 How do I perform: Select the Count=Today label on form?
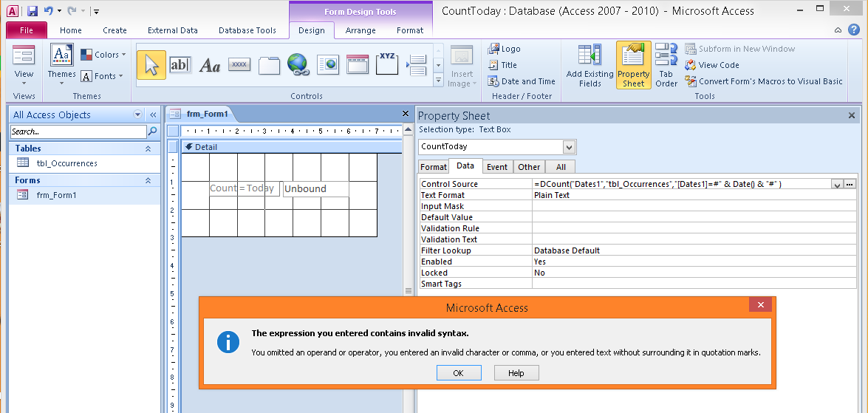(245, 188)
